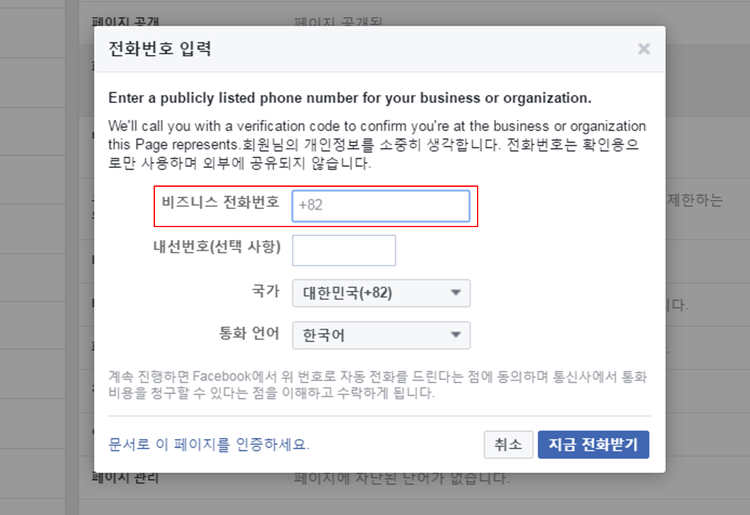Image resolution: width=750 pixels, height=515 pixels.
Task: Click the gray Facebook auto-call disclaimer text
Action: 377,385
